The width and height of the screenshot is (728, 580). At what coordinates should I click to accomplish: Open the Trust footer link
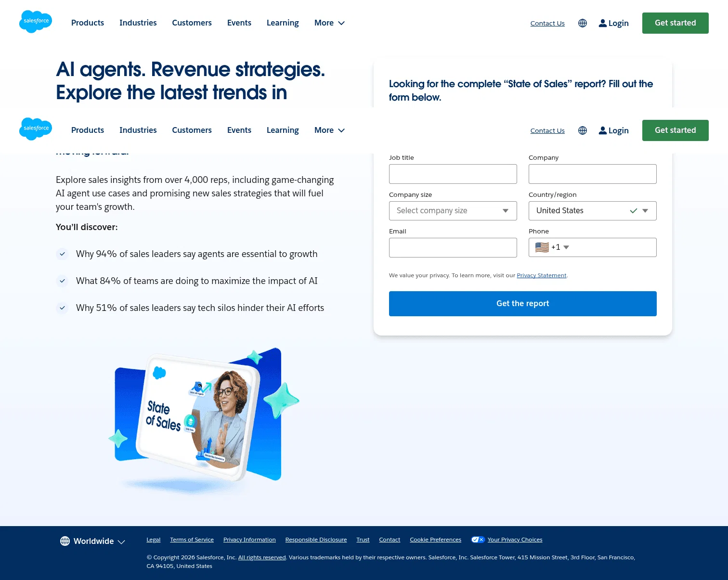point(363,540)
